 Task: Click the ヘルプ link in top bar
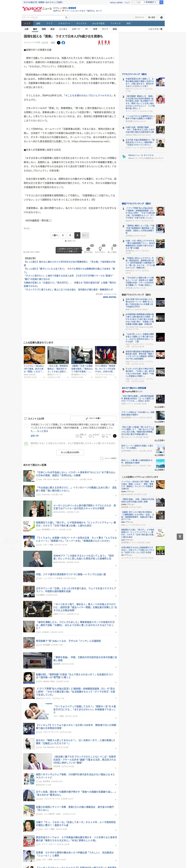[127, 2]
